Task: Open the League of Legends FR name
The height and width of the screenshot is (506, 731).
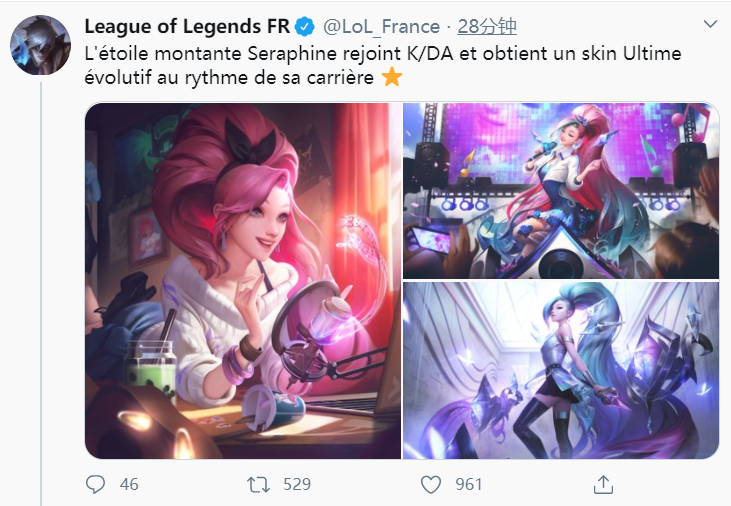Action: pyautogui.click(x=187, y=27)
